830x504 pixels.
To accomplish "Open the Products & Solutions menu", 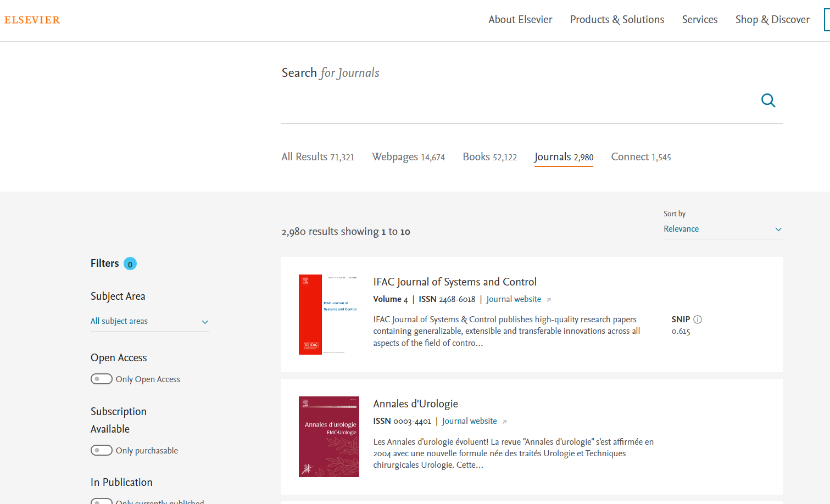I will (617, 20).
